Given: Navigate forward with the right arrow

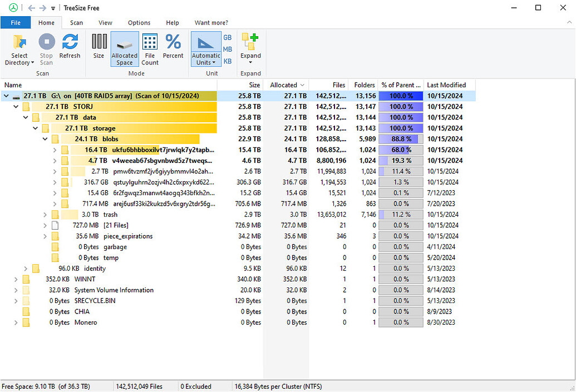Looking at the screenshot, I should (x=43, y=8).
